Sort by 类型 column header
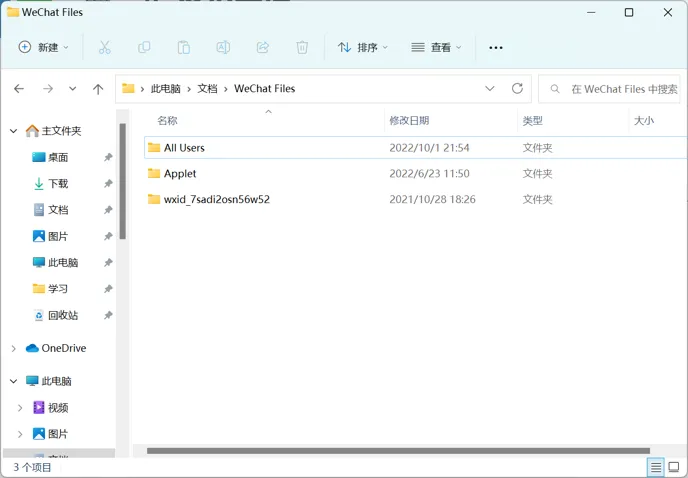 pos(532,121)
